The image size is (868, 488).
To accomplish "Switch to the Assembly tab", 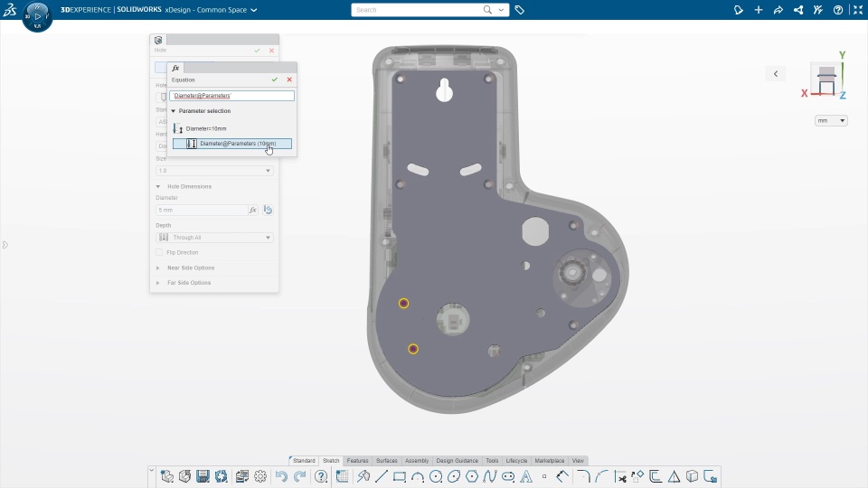I will pos(417,461).
